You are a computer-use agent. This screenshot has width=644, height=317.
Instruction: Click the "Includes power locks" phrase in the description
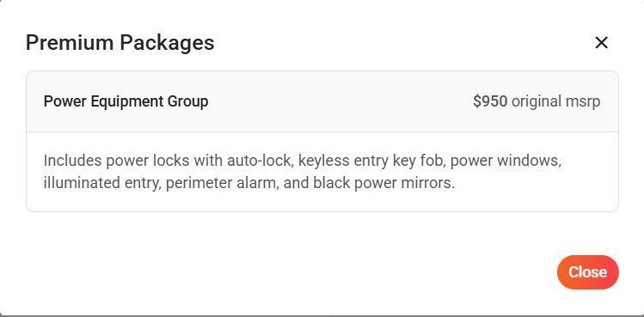tap(117, 161)
